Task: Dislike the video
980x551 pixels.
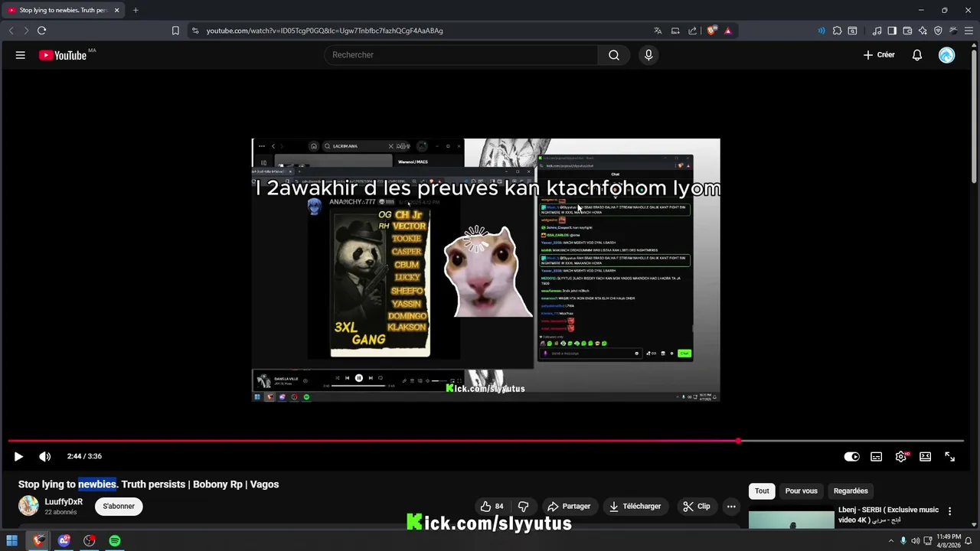Action: coord(524,507)
